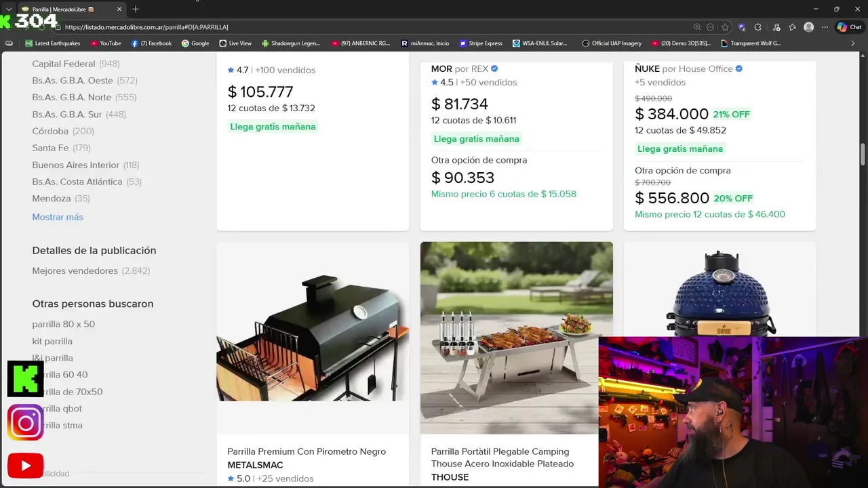Open portable camping grill thumbnail
The image size is (868, 488).
coord(516,338)
